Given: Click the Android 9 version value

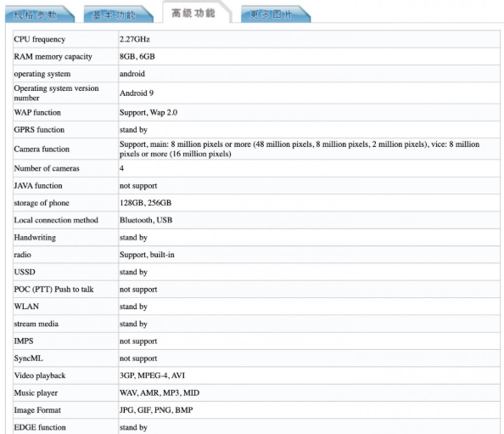Looking at the screenshot, I should pos(137,93).
